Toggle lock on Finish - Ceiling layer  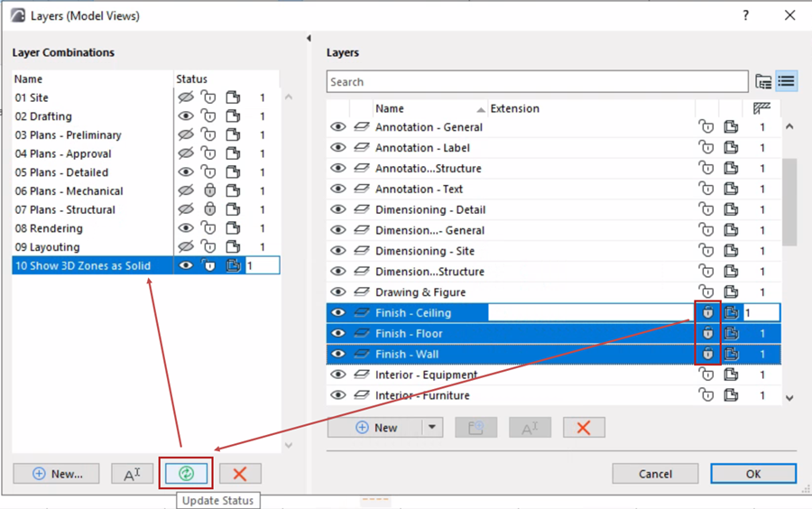point(706,313)
